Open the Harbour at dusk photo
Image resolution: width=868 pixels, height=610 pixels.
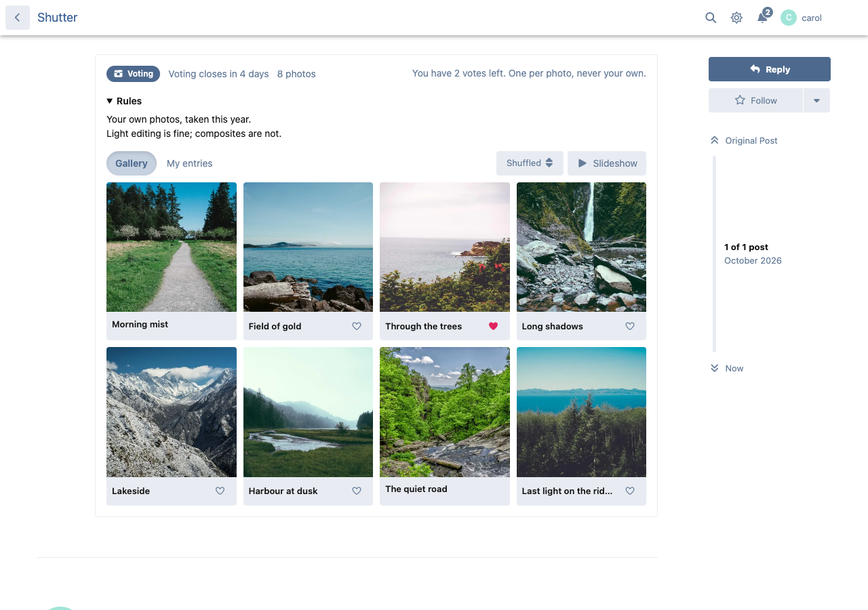pos(308,412)
